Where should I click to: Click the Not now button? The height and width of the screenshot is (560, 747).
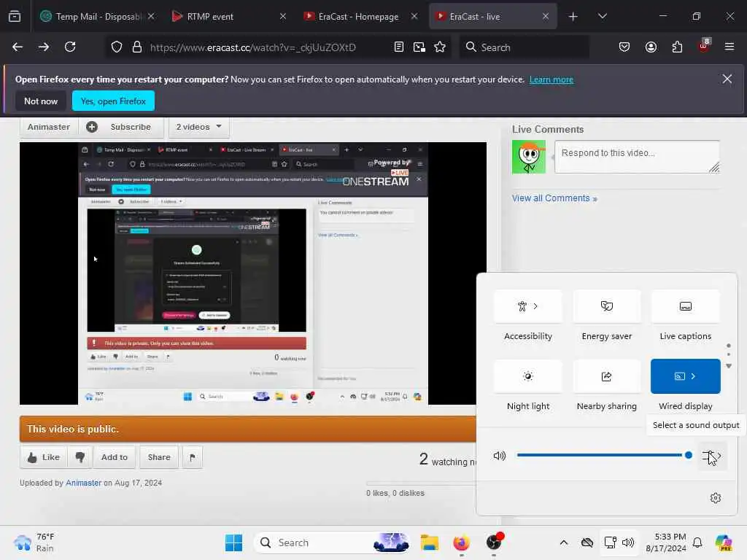coord(41,101)
